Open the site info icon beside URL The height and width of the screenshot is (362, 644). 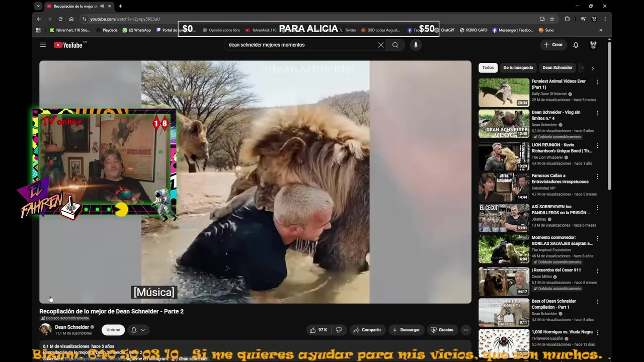[84, 19]
